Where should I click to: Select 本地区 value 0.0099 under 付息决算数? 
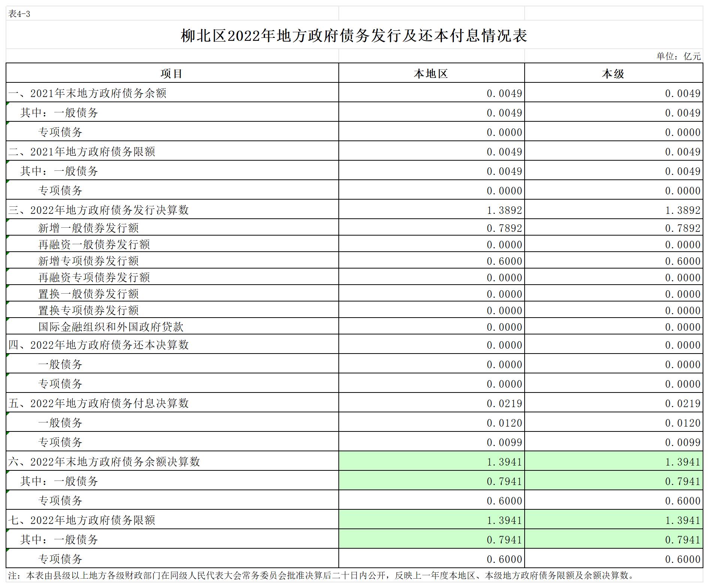[431, 442]
